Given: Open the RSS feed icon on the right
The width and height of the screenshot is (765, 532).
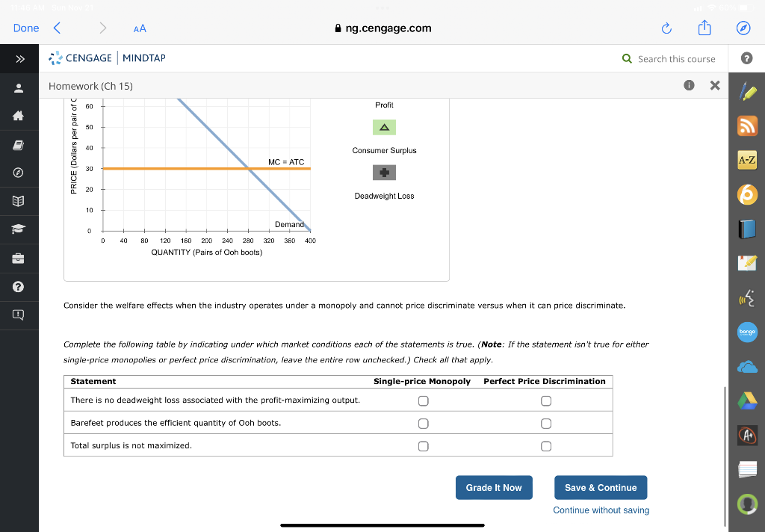Looking at the screenshot, I should (747, 126).
